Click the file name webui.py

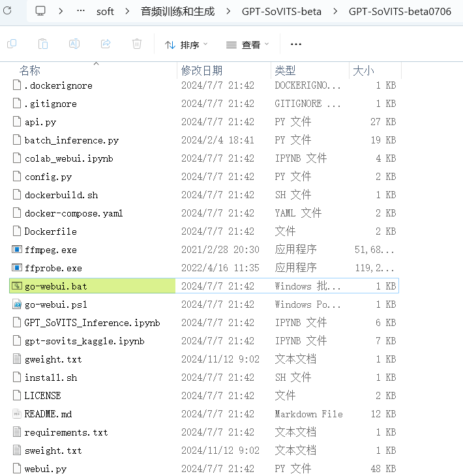coord(46,469)
